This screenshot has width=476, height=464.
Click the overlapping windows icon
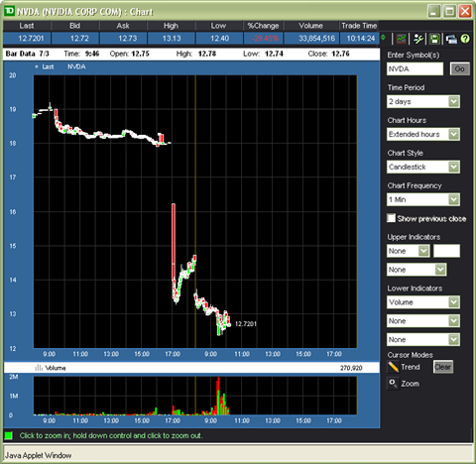tap(451, 39)
